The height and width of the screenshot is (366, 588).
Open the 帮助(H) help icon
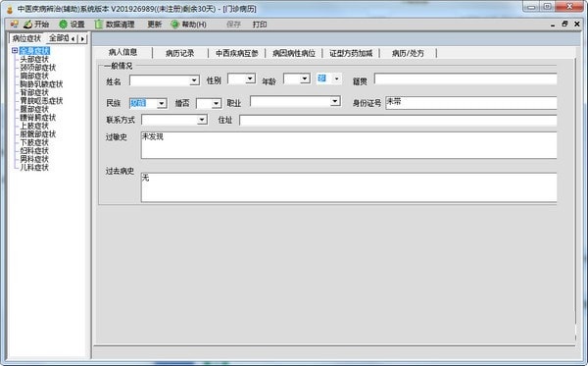(x=174, y=25)
